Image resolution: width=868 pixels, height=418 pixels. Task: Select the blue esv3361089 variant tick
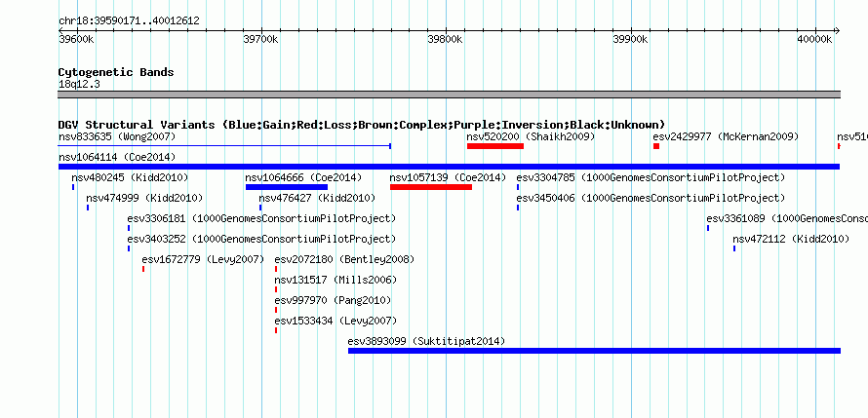pos(708,228)
